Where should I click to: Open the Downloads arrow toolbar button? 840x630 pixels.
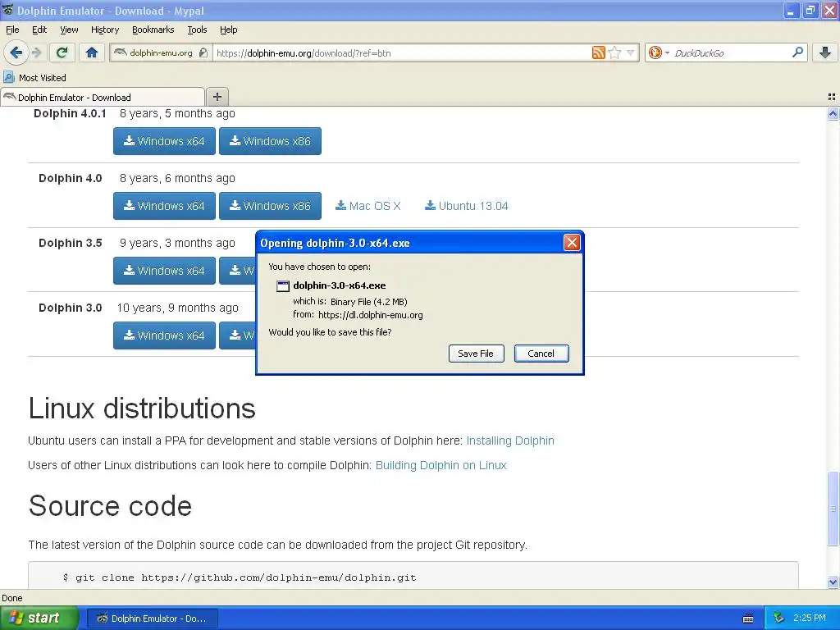(825, 52)
